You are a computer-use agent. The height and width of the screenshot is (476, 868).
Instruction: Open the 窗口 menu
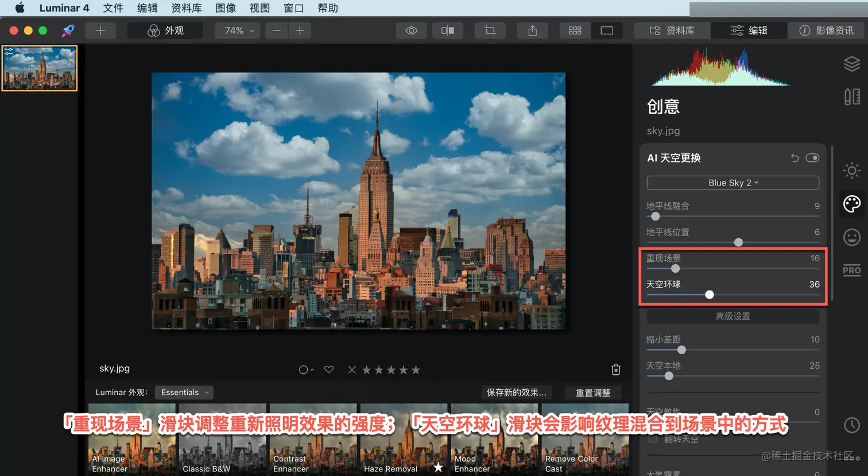tap(293, 8)
